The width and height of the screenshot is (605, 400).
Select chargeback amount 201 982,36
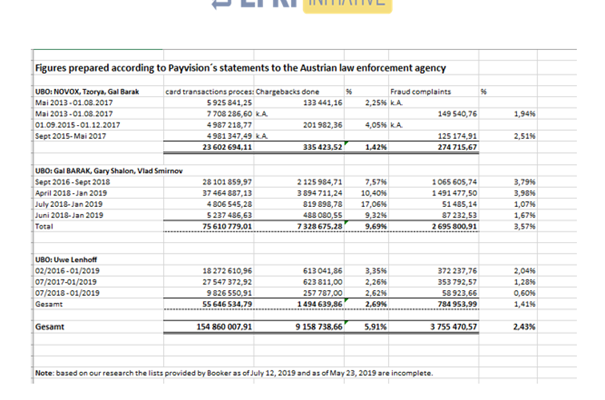(x=323, y=125)
